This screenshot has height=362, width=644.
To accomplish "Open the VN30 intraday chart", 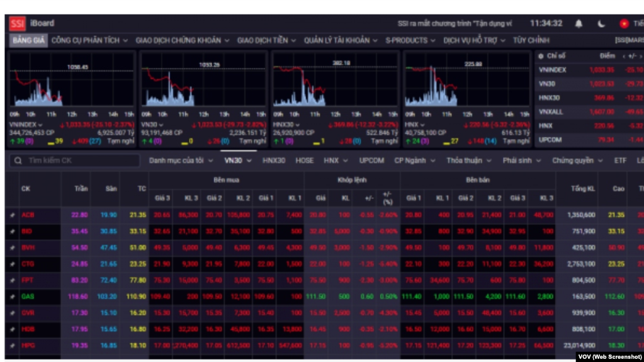I will click(204, 81).
